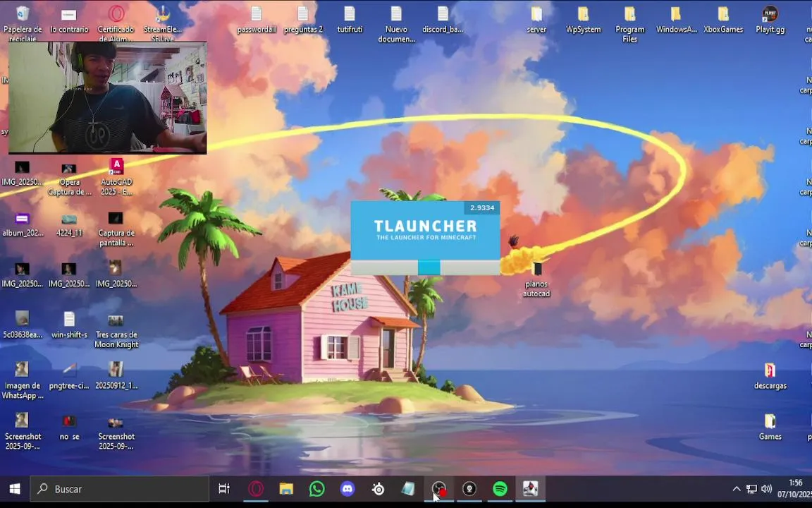Screen dimensions: 812x508
Task: Open the XboxGames folder
Action: point(723,20)
